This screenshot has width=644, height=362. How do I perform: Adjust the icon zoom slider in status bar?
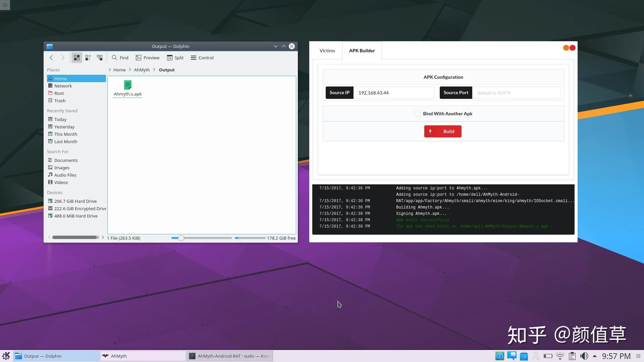(x=181, y=238)
